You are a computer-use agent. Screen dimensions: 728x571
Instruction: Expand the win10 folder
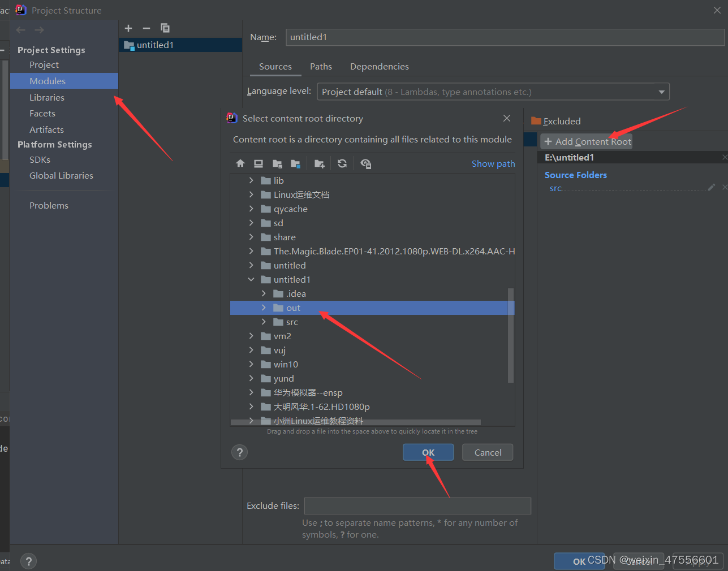pyautogui.click(x=251, y=364)
